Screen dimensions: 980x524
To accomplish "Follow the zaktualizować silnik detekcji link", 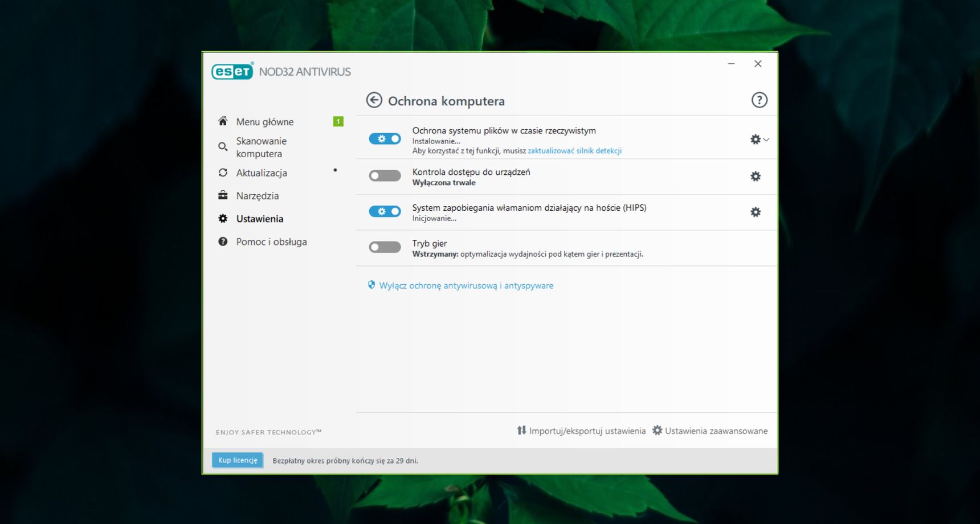I will pos(574,151).
